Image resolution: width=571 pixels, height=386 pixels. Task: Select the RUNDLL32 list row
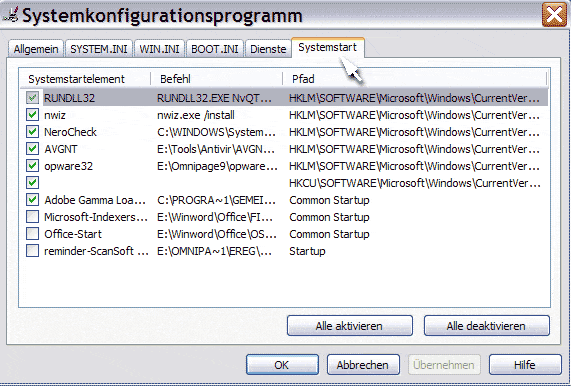[x=284, y=98]
